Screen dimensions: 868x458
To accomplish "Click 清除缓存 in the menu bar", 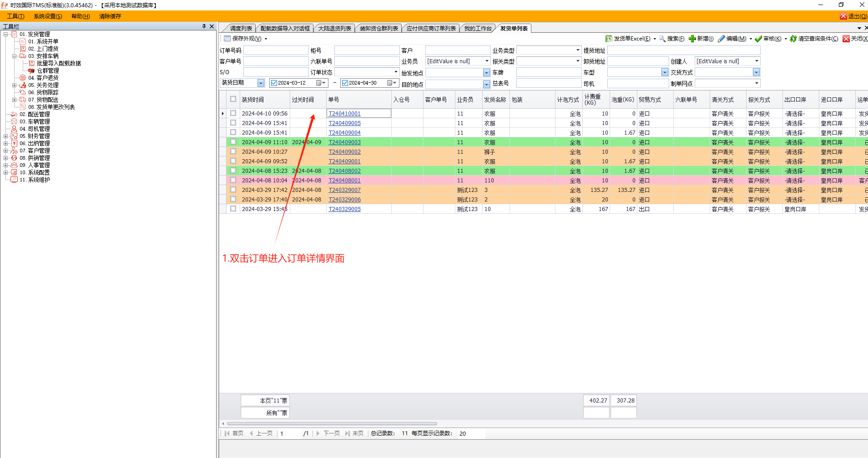I will tap(110, 16).
